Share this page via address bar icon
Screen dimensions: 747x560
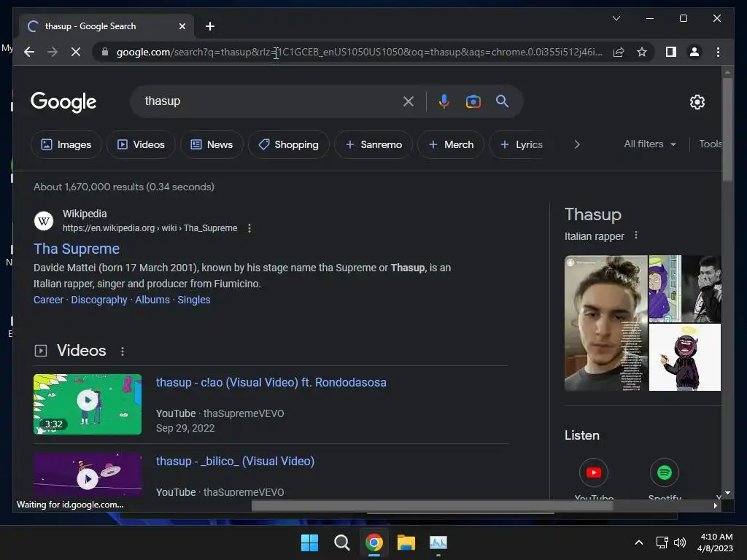coord(619,52)
